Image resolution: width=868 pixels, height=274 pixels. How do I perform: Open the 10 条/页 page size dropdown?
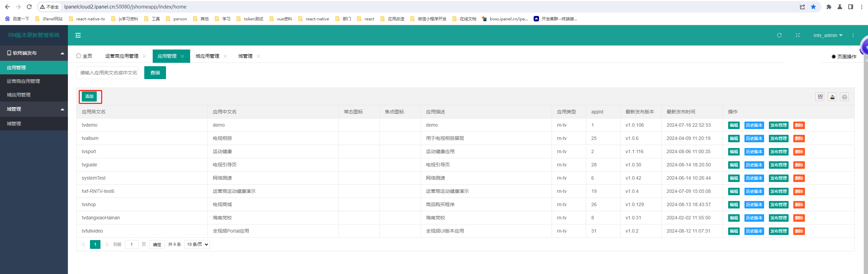pos(197,244)
